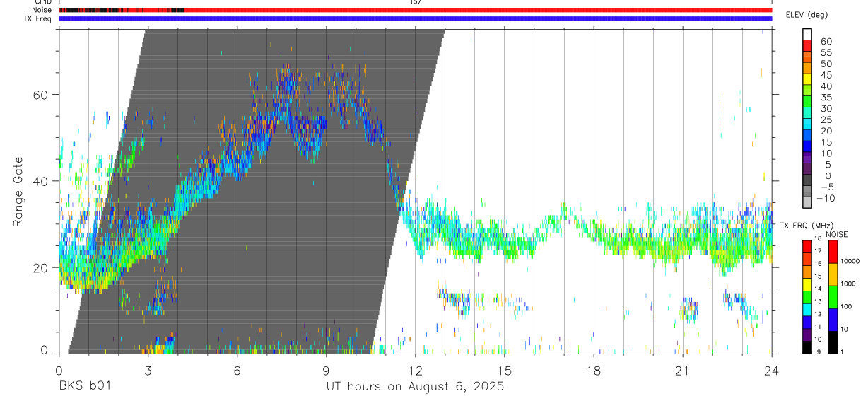868x401 pixels.
Task: Click the '10000' value in NOISE legend
Action: 851,261
